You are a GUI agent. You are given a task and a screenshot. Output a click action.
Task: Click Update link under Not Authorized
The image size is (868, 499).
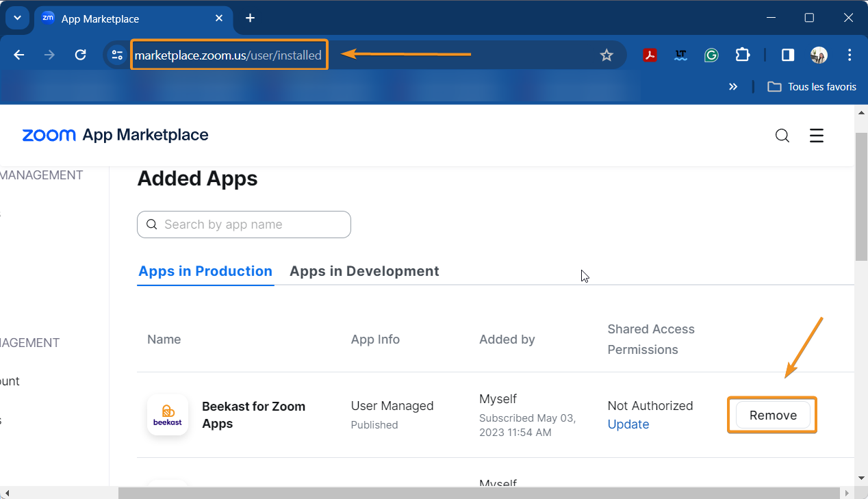pos(628,424)
